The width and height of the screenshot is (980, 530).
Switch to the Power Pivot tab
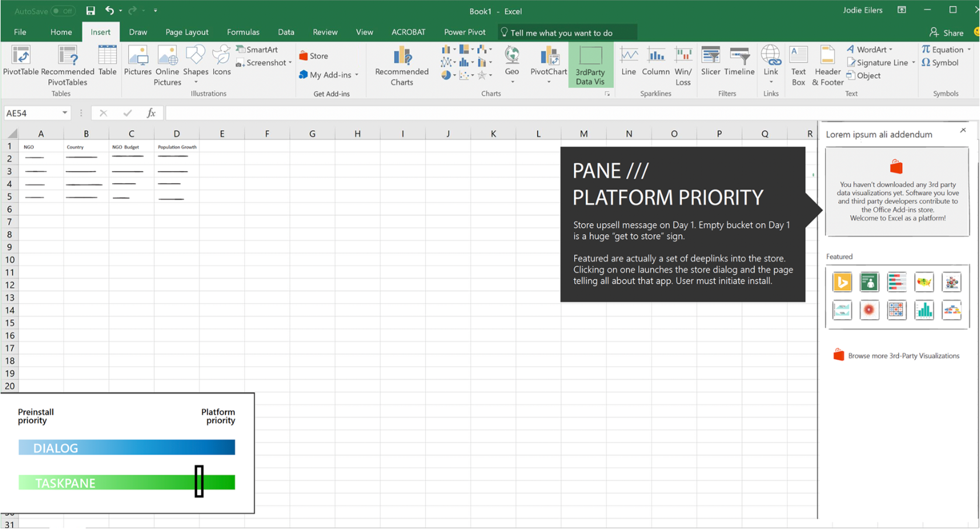[465, 32]
